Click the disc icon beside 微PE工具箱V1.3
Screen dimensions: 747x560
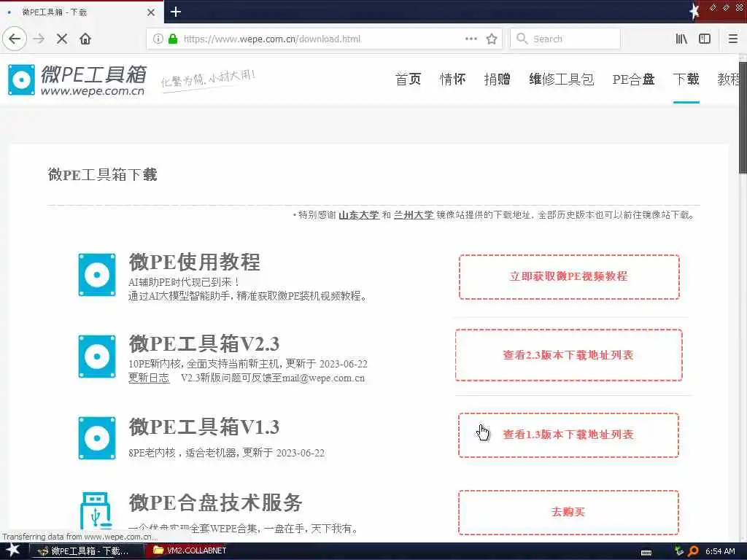97,438
